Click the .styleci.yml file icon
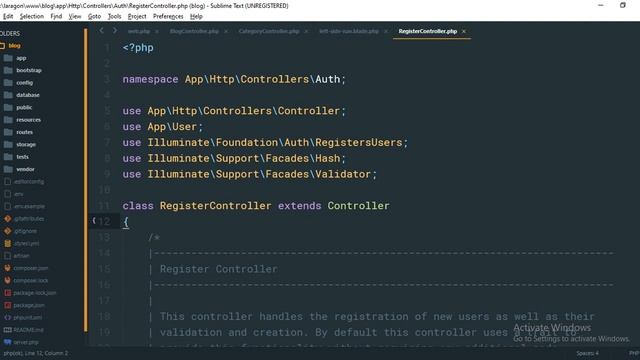The image size is (640, 360). (7, 243)
